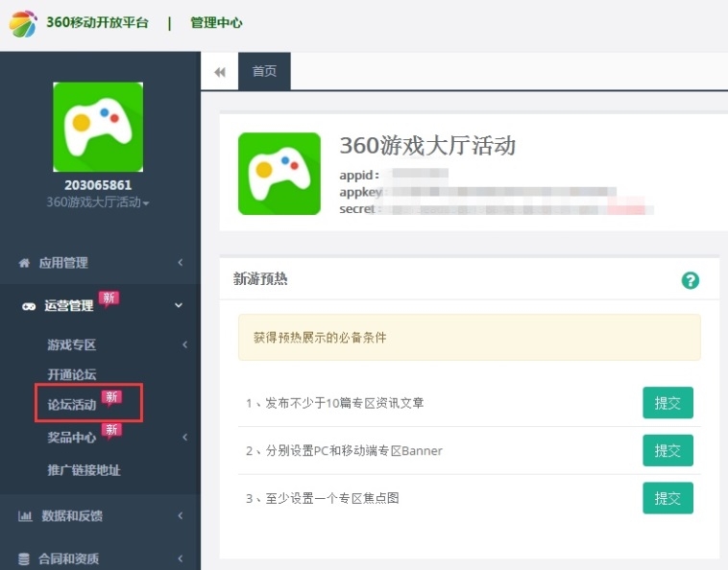Click 提交 for 发布不少于10篇专区资讯文章
The height and width of the screenshot is (570, 728).
point(667,403)
